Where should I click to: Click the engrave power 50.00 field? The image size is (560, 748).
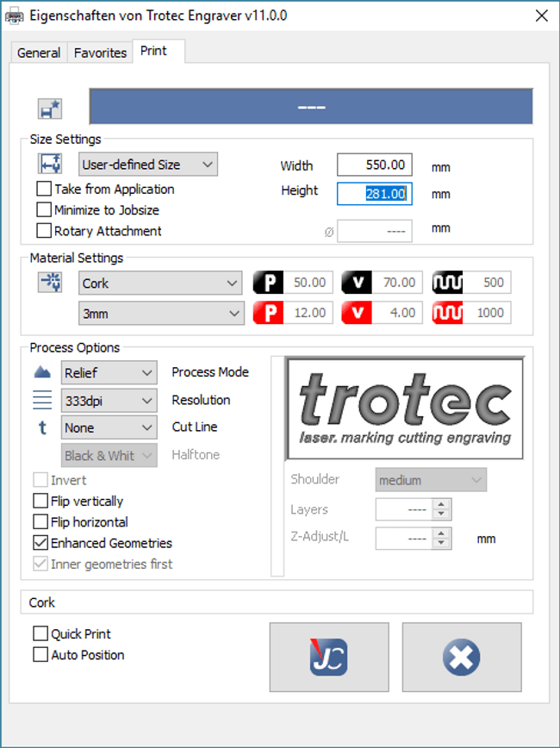(x=308, y=283)
